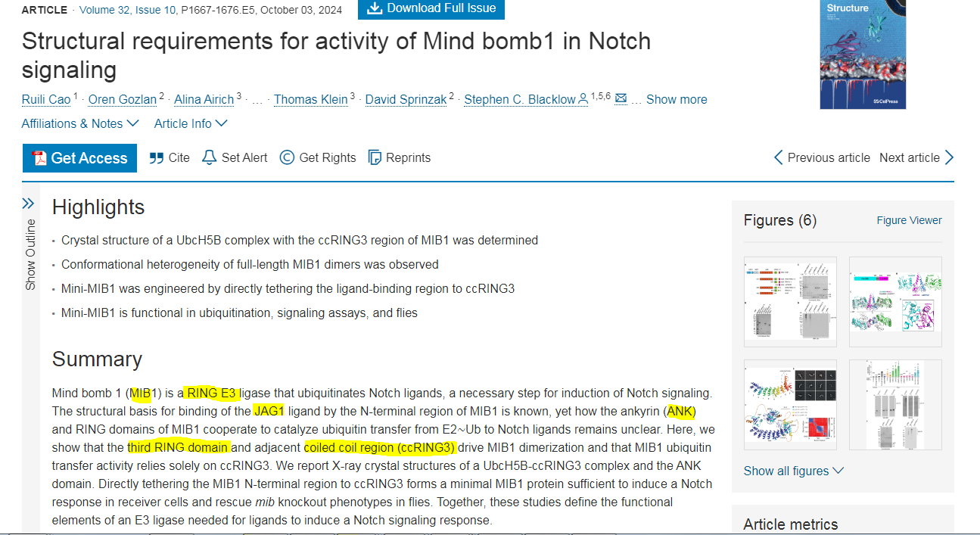Click the vertical Show Outline label
The height and width of the screenshot is (535, 980).
point(30,254)
